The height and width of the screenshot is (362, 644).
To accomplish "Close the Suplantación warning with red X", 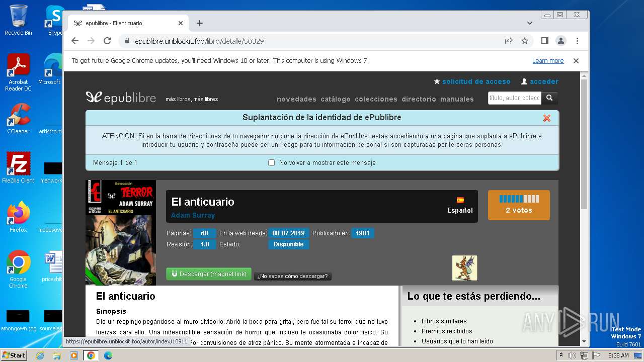I will coord(547,118).
